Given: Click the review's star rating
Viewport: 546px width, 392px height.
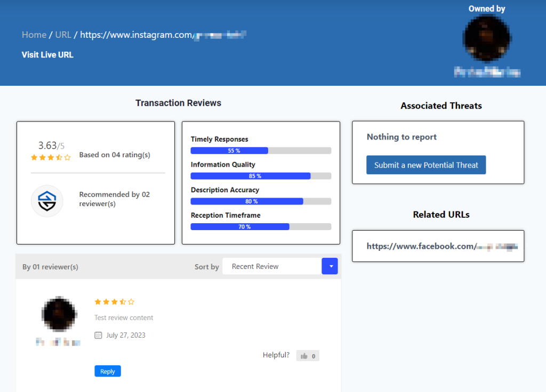Looking at the screenshot, I should click(x=115, y=302).
